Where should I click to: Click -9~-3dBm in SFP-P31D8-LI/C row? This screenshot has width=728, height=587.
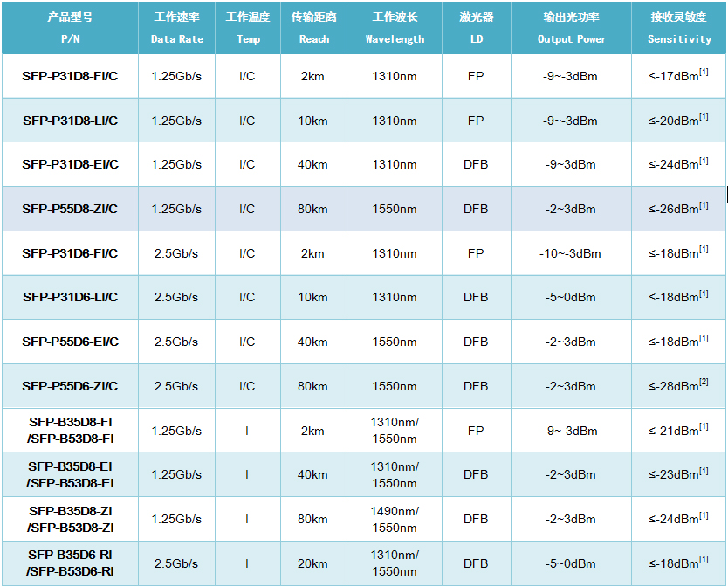click(570, 121)
